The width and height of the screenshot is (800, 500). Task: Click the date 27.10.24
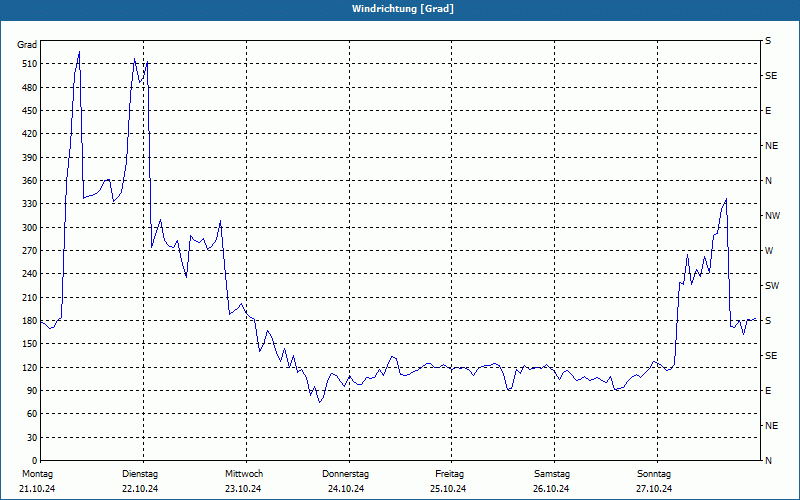point(654,489)
